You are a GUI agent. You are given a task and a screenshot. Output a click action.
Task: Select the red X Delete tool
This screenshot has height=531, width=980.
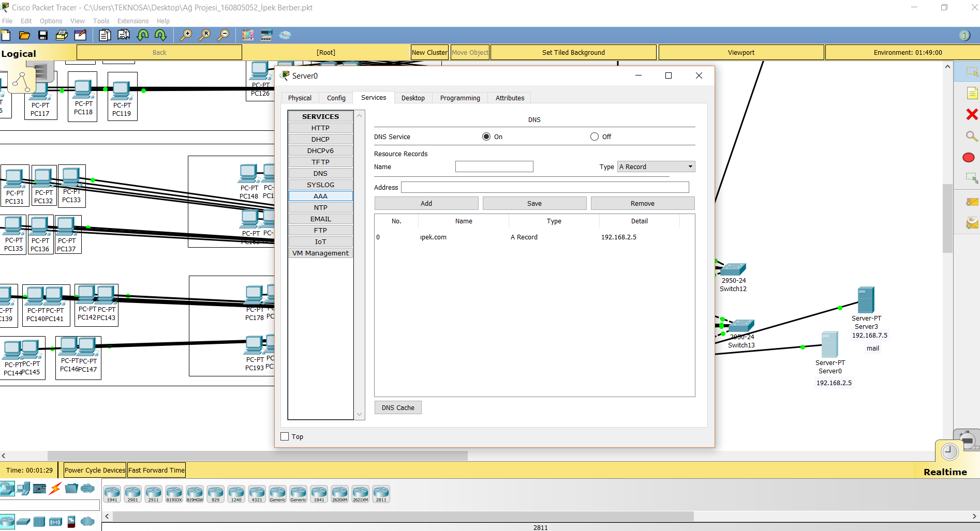[971, 114]
